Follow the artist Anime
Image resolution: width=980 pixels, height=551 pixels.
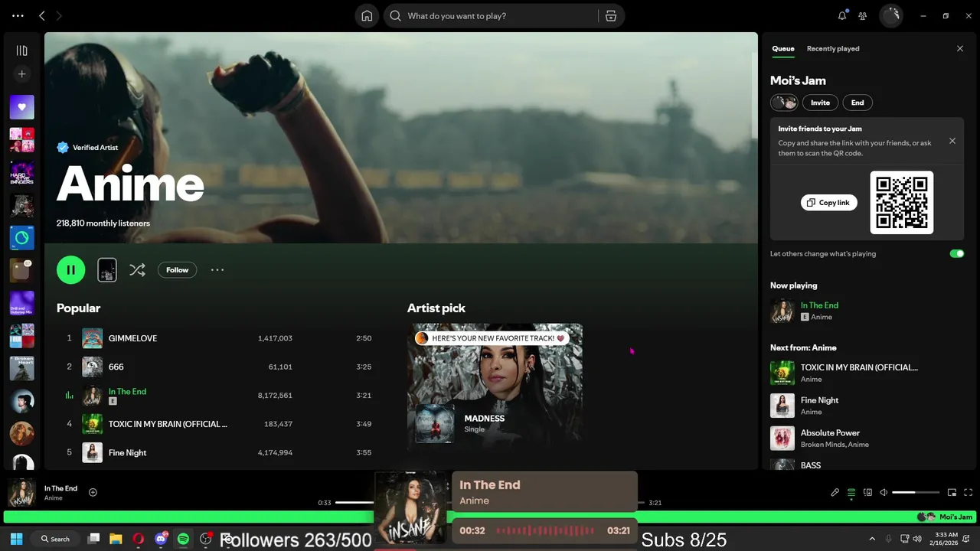177,269
